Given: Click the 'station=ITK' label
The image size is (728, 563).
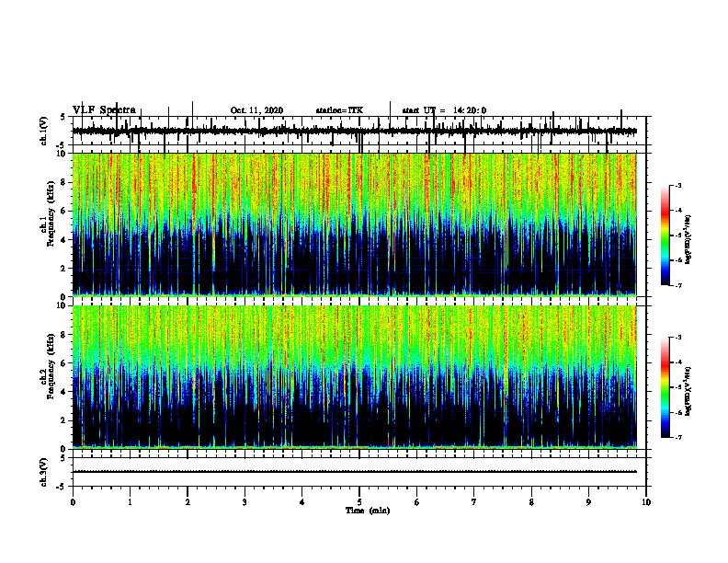Looking at the screenshot, I should [x=339, y=110].
